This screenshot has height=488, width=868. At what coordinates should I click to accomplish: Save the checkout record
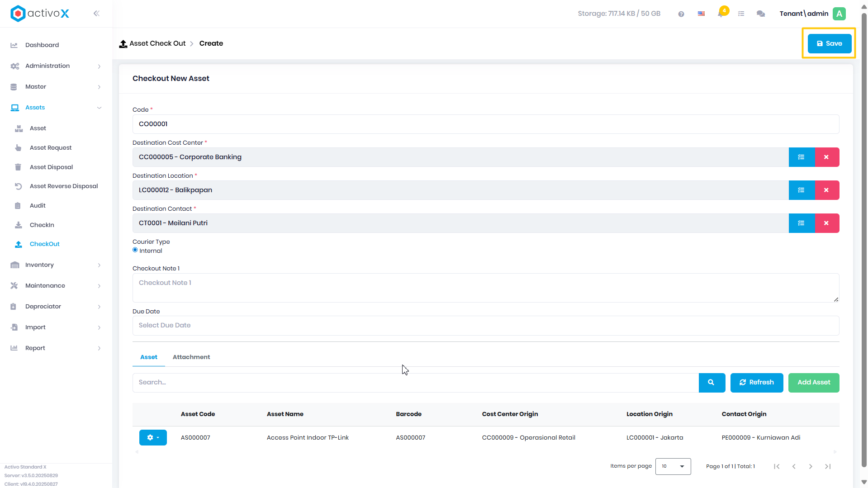(x=830, y=43)
